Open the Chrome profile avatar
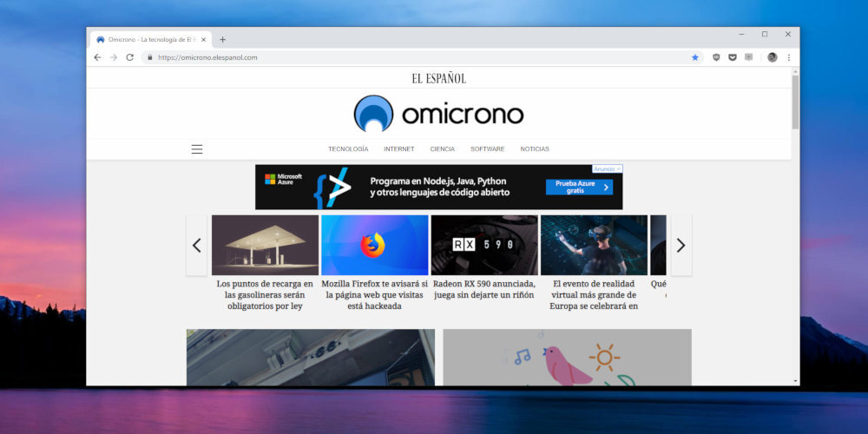This screenshot has height=434, width=868. 772,57
